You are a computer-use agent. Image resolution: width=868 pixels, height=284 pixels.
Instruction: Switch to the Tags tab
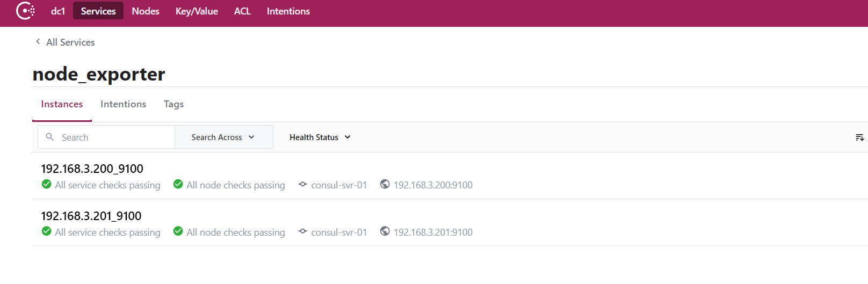coord(173,104)
